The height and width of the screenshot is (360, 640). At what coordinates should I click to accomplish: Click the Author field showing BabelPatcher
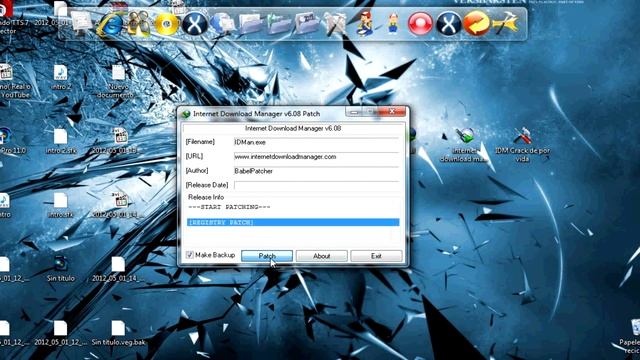pos(316,171)
